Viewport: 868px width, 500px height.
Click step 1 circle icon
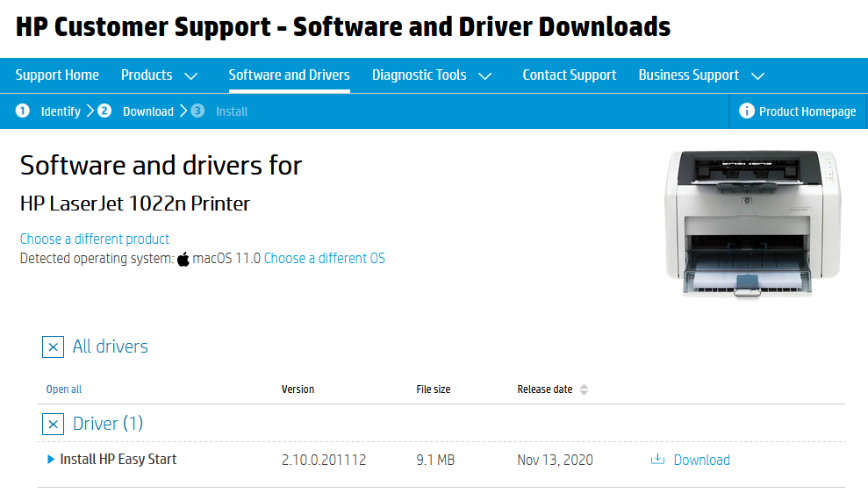coord(23,111)
